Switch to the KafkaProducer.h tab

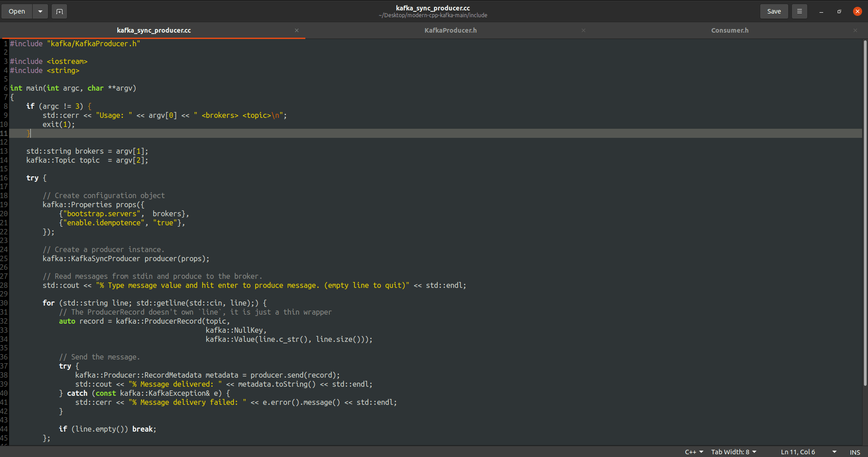[x=450, y=30]
